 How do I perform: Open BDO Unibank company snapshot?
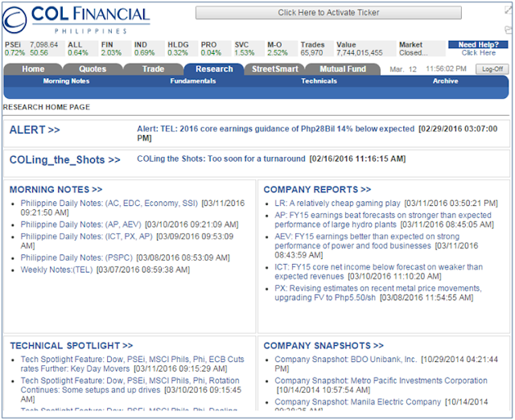click(345, 360)
